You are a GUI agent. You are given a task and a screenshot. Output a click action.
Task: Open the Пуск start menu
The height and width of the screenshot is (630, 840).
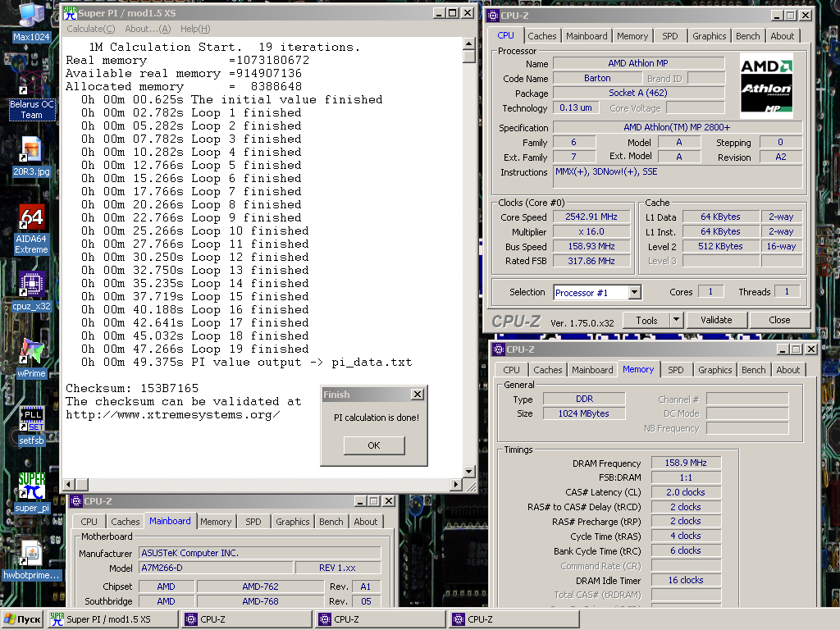(x=22, y=619)
